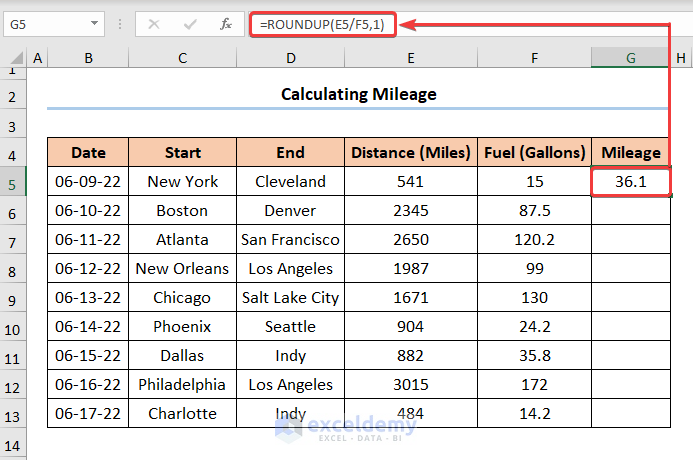Click the Cancel X icon in formula bar
The height and width of the screenshot is (460, 693).
pyautogui.click(x=154, y=24)
